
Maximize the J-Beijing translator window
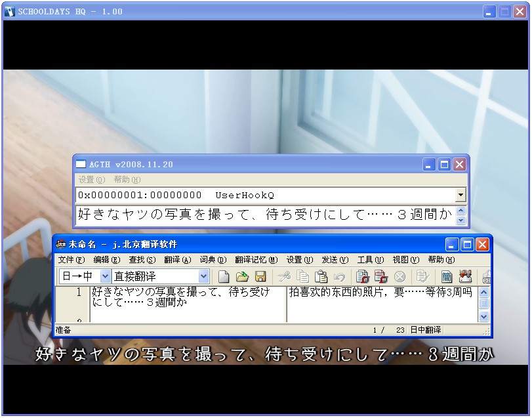coord(467,244)
